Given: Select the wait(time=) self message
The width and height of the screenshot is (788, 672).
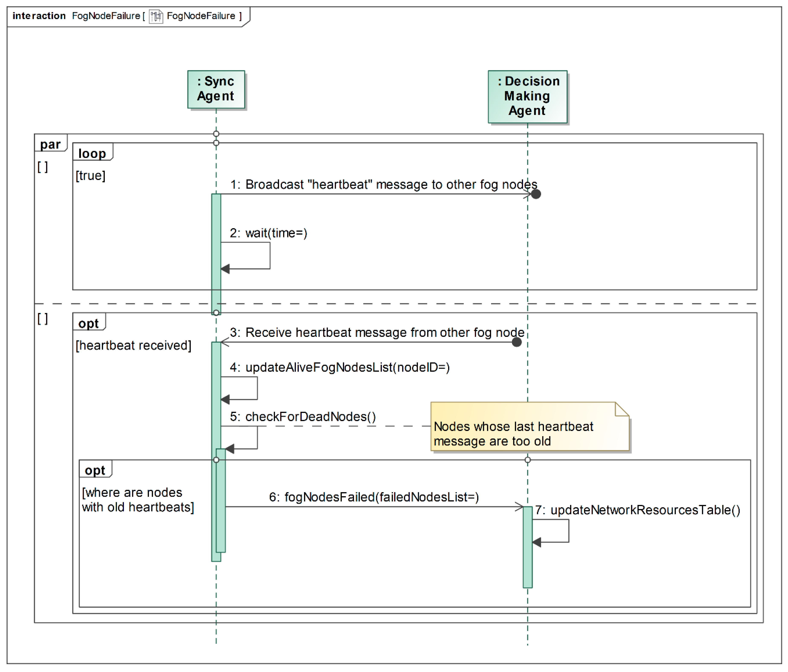Looking at the screenshot, I should pos(269,233).
